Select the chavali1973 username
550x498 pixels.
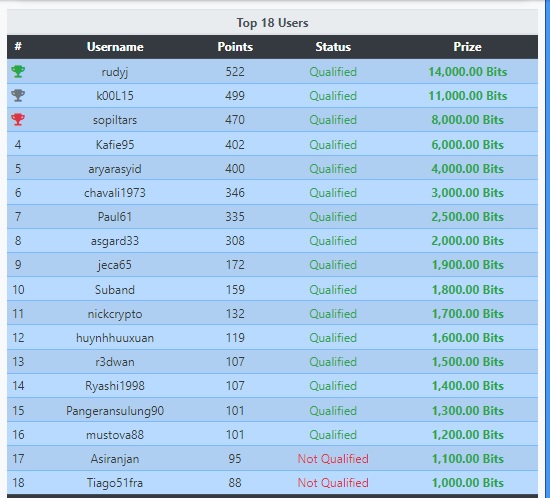pyautogui.click(x=115, y=193)
